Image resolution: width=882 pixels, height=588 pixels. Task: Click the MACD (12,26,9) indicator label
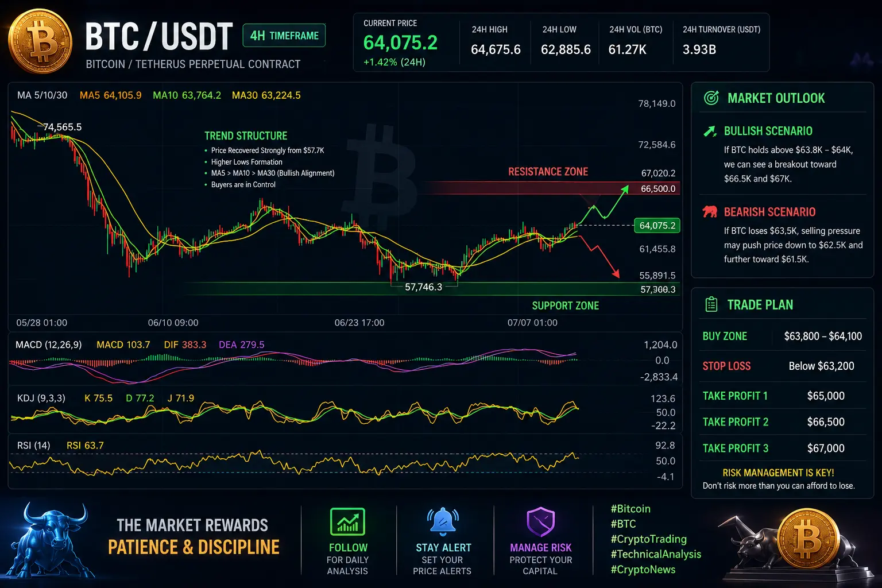tap(48, 345)
